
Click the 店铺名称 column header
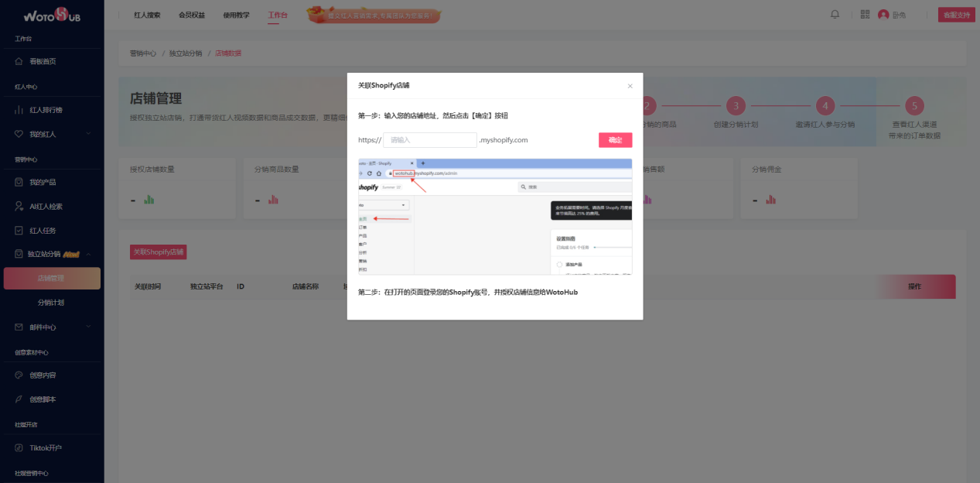[x=306, y=286]
